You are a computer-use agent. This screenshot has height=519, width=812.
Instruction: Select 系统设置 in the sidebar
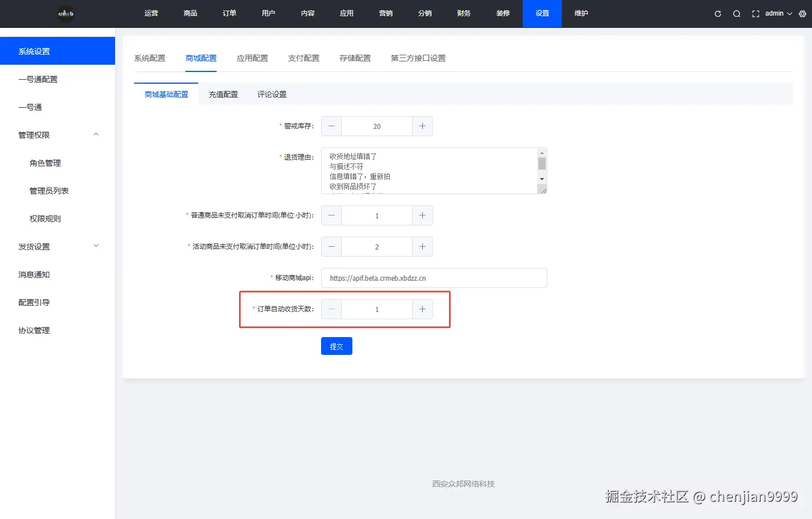[x=58, y=51]
